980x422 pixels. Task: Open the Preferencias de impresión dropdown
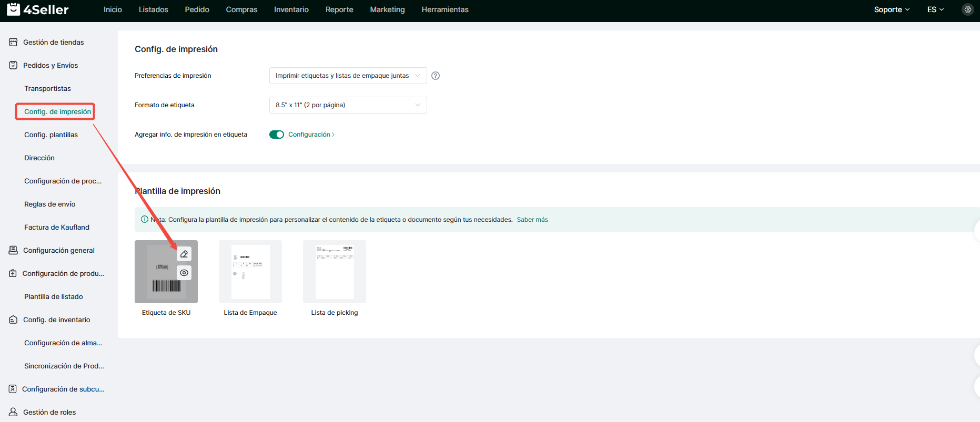348,76
